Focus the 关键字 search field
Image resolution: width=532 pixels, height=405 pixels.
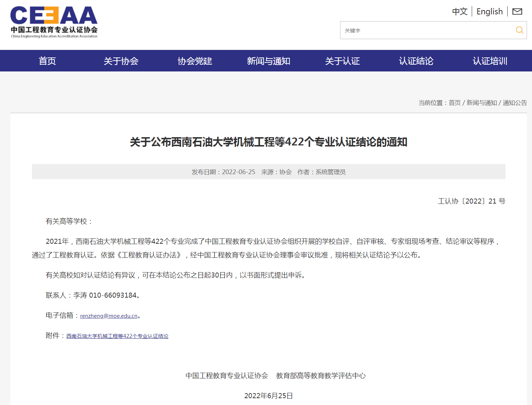(427, 30)
